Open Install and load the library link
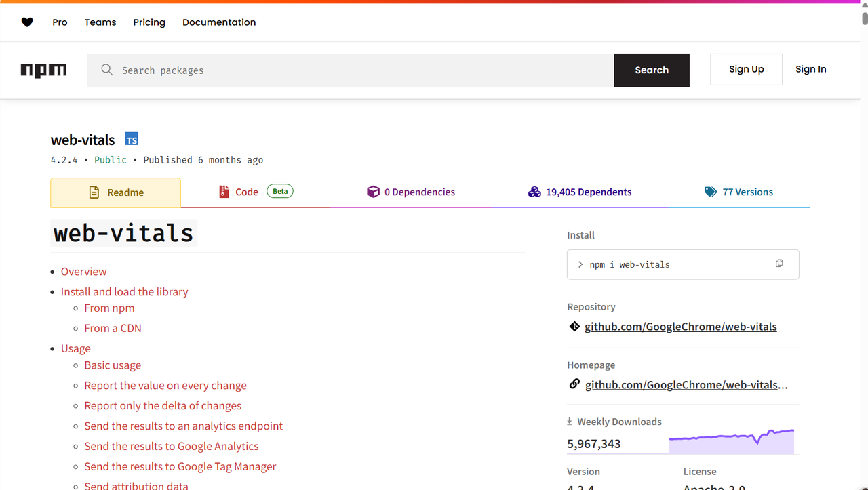The width and height of the screenshot is (868, 490). [125, 291]
